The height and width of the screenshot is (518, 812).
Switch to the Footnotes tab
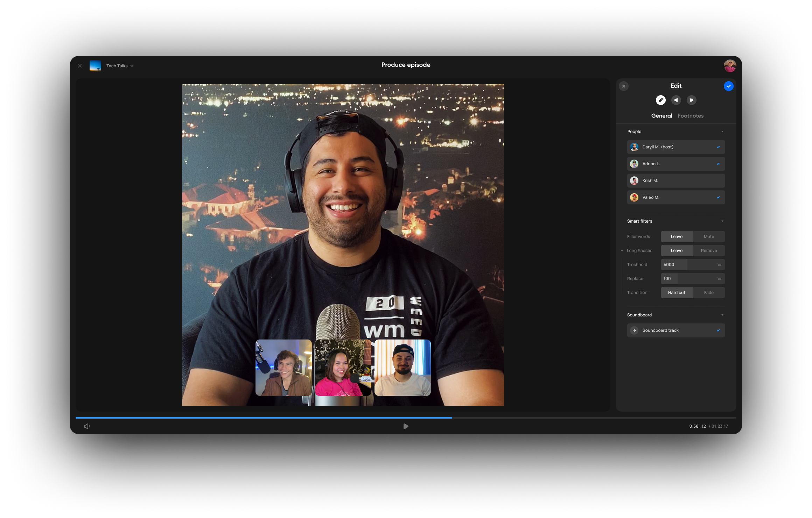click(690, 116)
